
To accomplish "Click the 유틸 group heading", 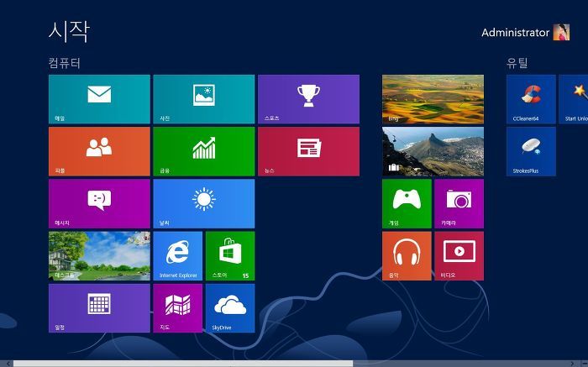I will coord(517,63).
